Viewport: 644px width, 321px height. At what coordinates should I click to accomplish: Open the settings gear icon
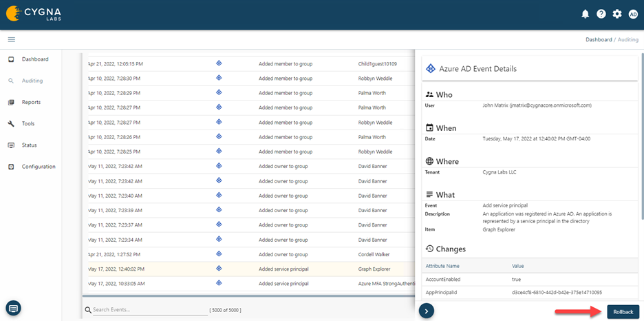click(x=617, y=14)
